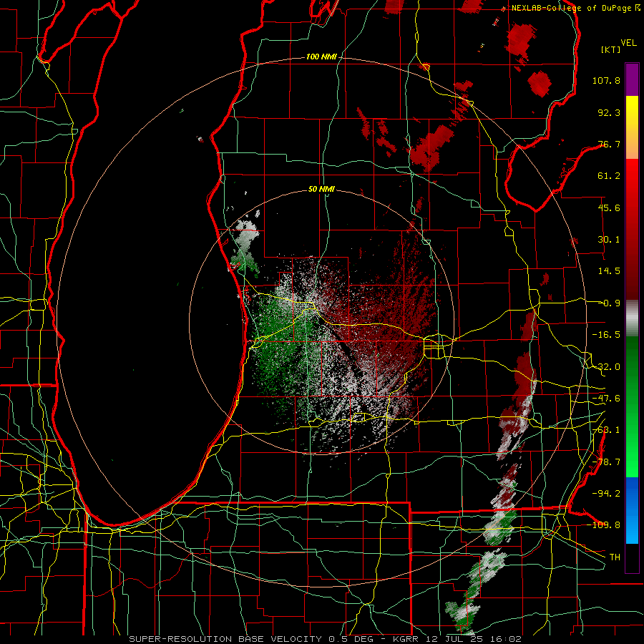644x644 pixels.
Task: Click the blue segment of the color bar
Action: 632,510
